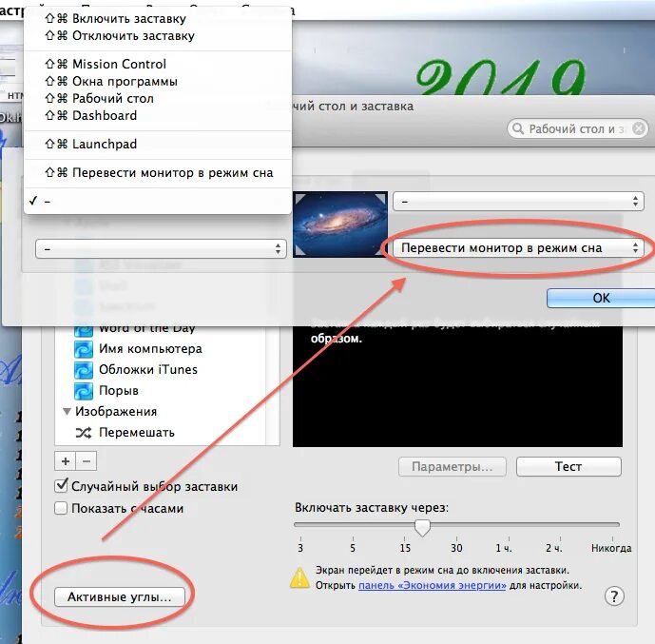Click the 'Тест' button
655x644 pixels.
pyautogui.click(x=568, y=466)
